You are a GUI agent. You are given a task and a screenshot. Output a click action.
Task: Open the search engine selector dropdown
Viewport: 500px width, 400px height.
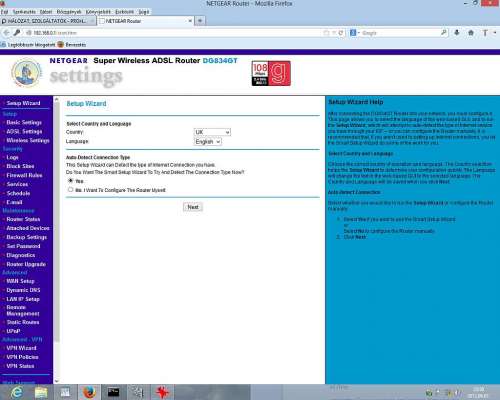click(355, 33)
